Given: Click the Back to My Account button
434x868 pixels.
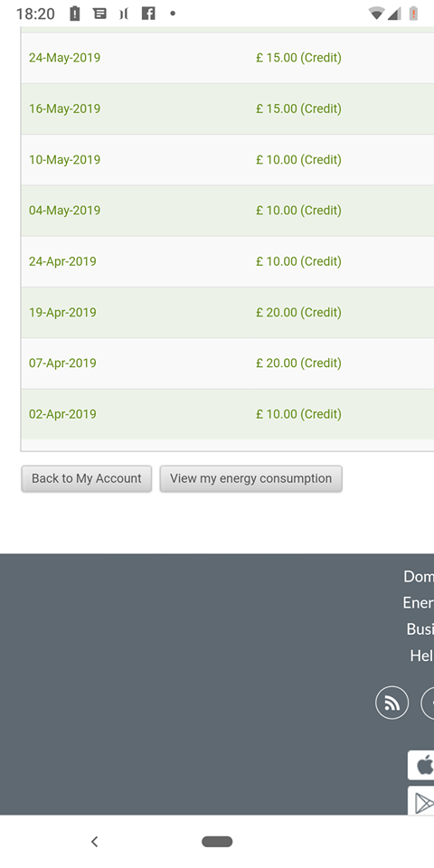Looking at the screenshot, I should coord(87,478).
